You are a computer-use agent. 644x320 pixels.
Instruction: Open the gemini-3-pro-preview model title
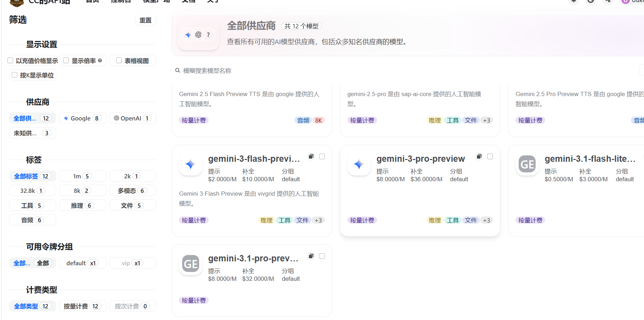(421, 159)
